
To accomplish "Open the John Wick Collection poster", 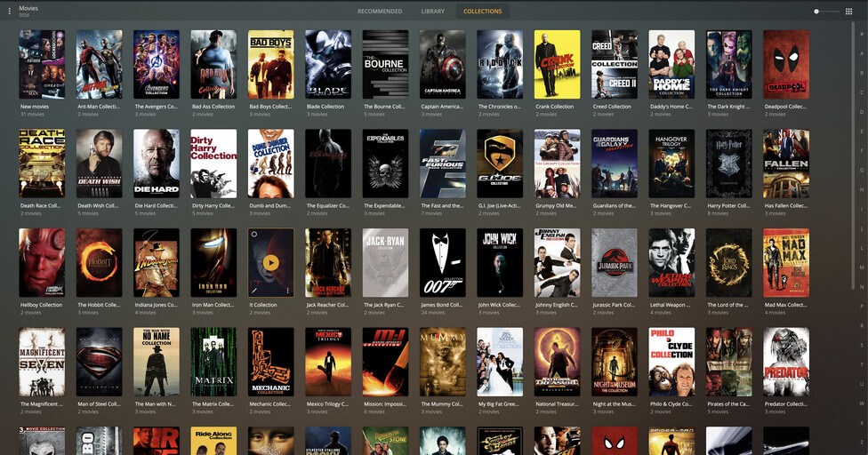I will pyautogui.click(x=500, y=263).
